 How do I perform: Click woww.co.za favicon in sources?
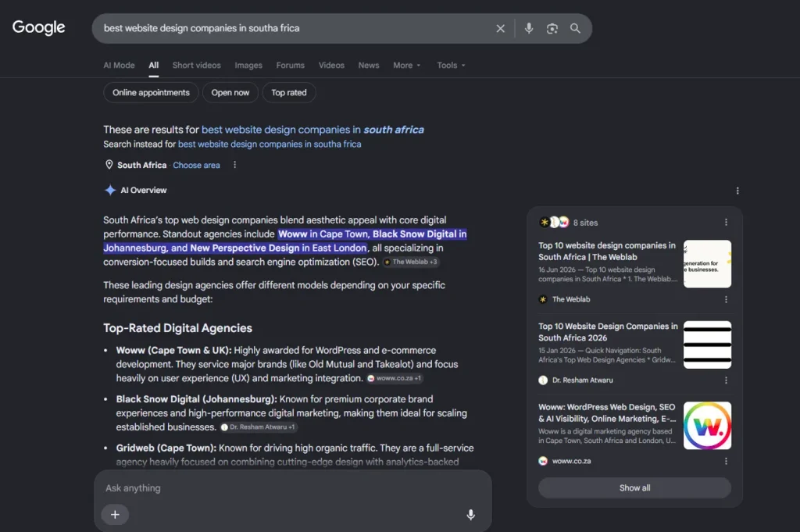(x=543, y=461)
